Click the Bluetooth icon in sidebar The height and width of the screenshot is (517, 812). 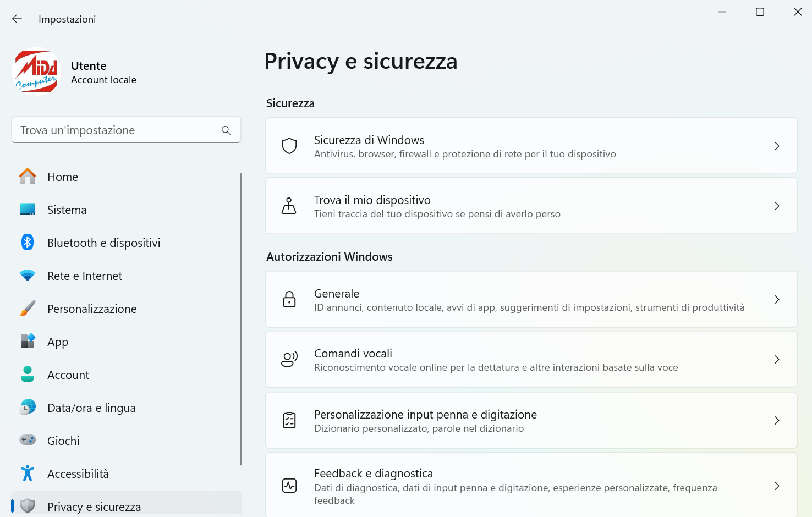(28, 243)
